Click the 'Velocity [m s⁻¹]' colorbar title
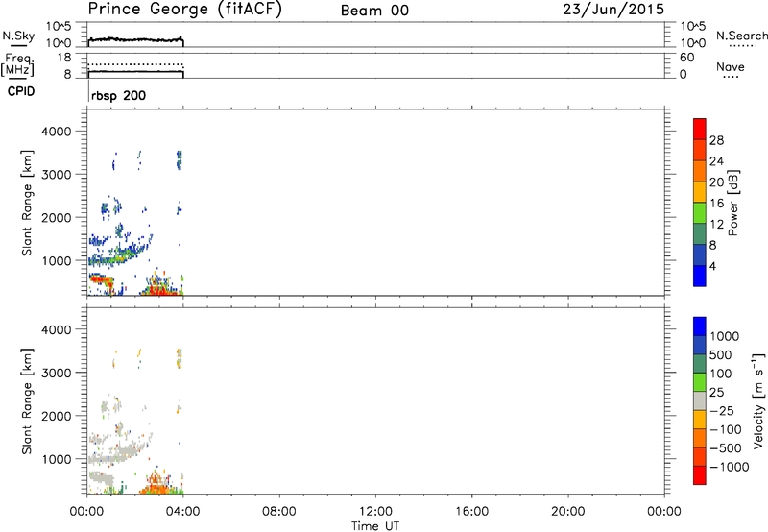The image size is (768, 532). (758, 400)
